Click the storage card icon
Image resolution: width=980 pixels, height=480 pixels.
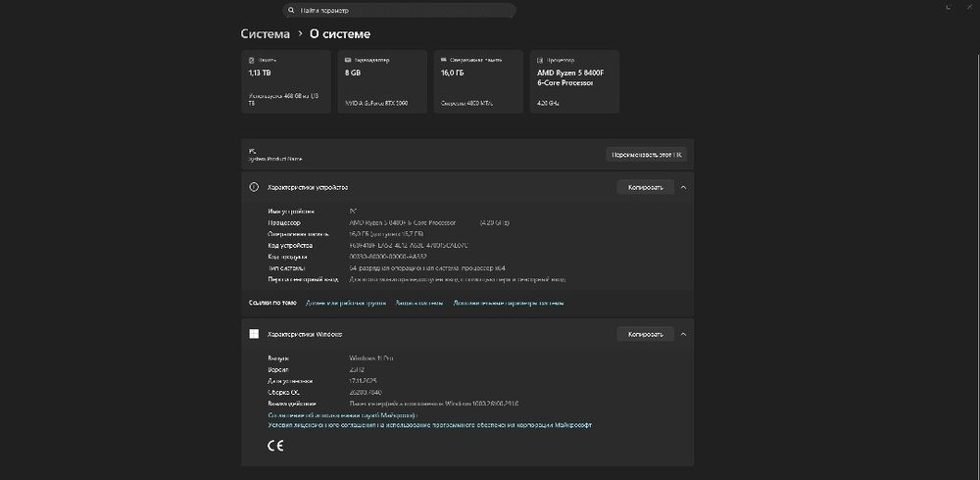[252, 60]
